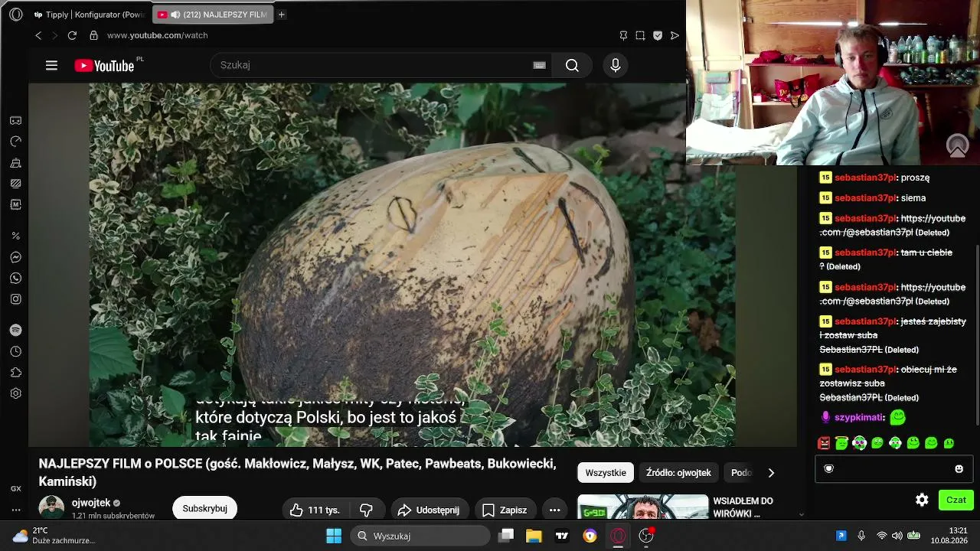Switch to the Tipply Konfigurator tab

coord(88,15)
